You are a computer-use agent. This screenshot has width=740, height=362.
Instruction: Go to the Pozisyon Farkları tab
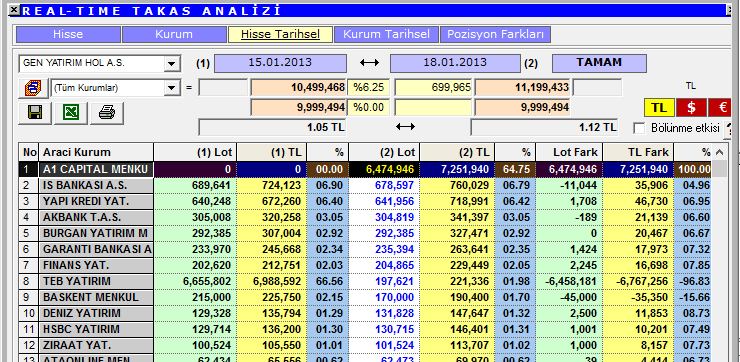point(495,34)
